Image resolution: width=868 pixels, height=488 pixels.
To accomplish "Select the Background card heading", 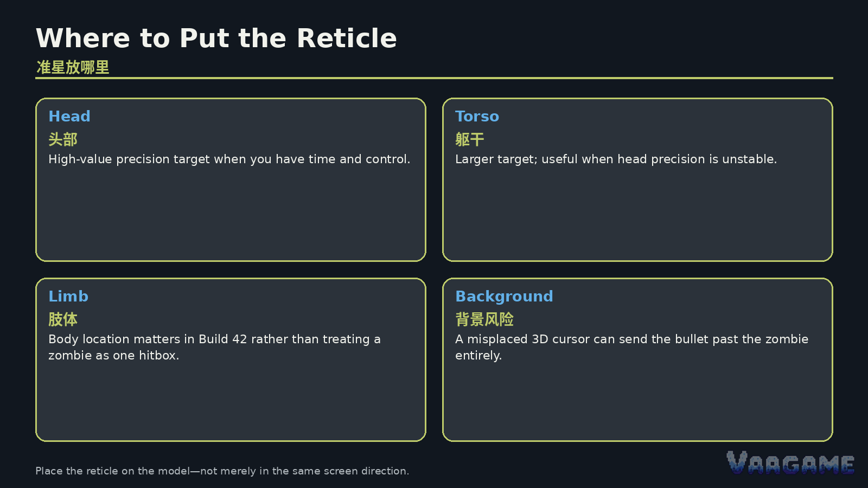I will coord(504,297).
